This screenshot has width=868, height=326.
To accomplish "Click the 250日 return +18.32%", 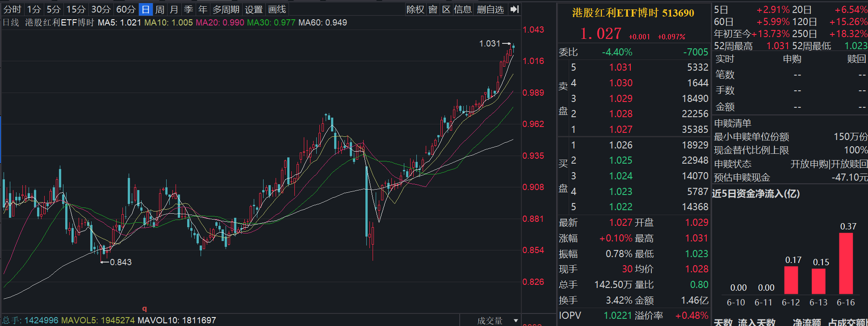I will click(848, 34).
